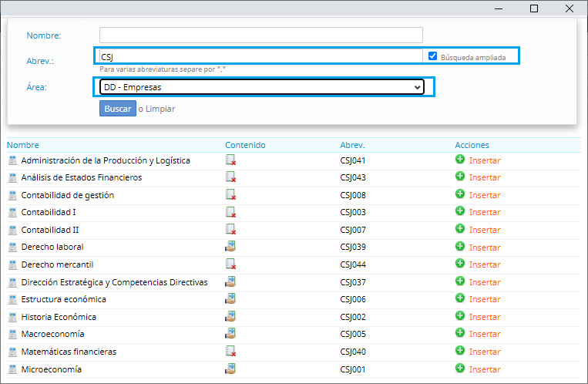The height and width of the screenshot is (384, 588).
Task: Click the Limpiar link
Action: (160, 109)
